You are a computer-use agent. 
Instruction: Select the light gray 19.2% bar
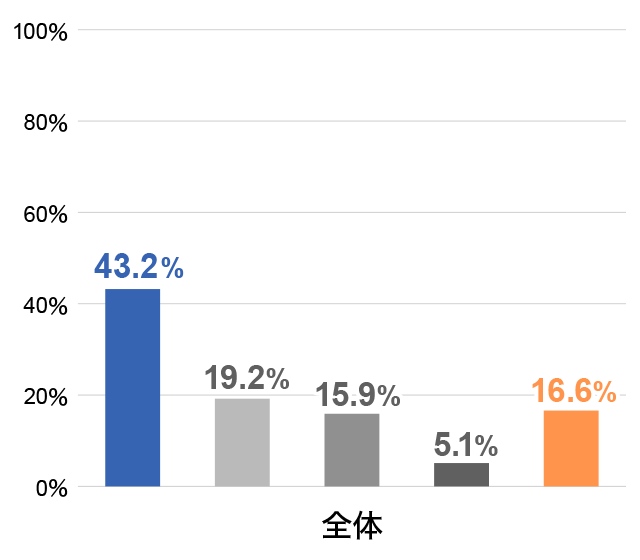pos(242,442)
